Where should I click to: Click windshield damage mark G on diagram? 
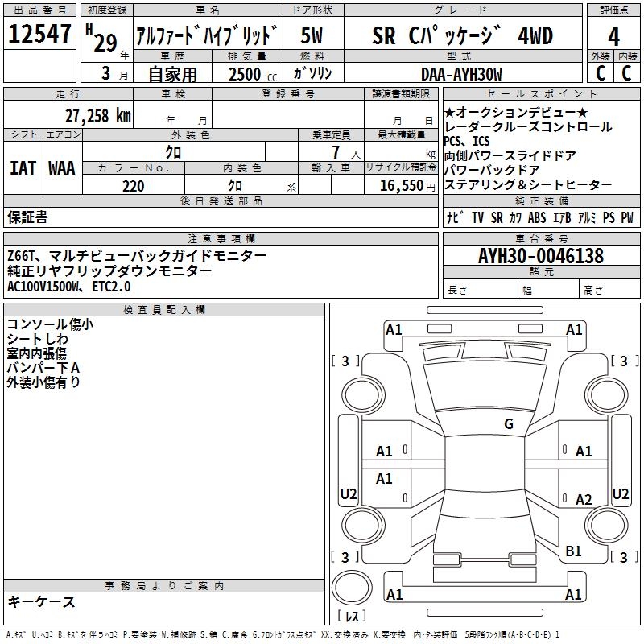point(509,423)
